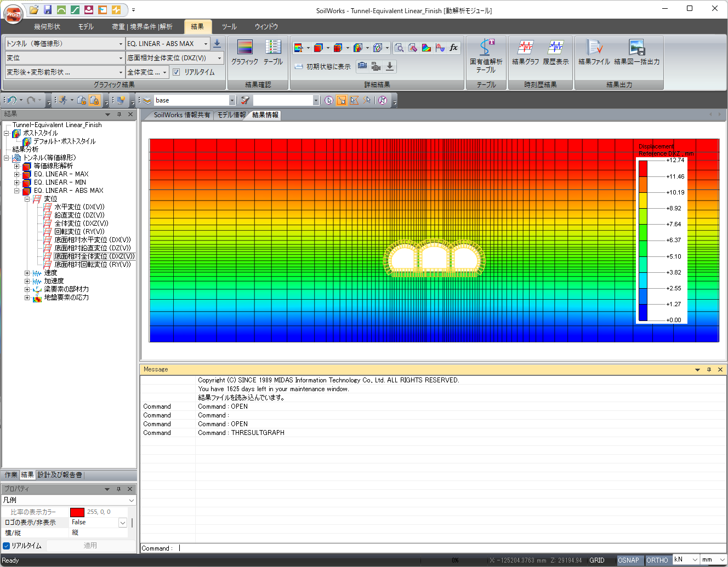Click the undo arrow icon
Viewport: 728px width, 567px height.
coord(12,100)
